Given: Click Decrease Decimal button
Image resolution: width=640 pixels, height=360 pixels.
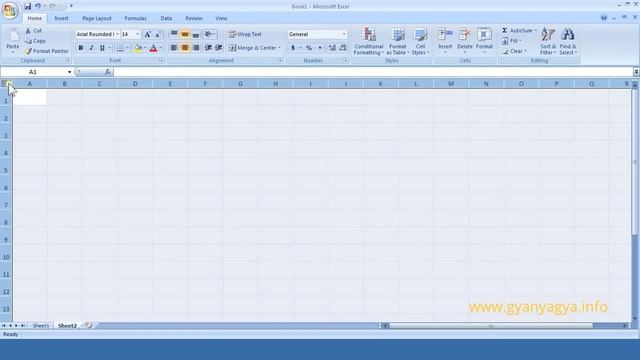Looking at the screenshot, I should [342, 48].
